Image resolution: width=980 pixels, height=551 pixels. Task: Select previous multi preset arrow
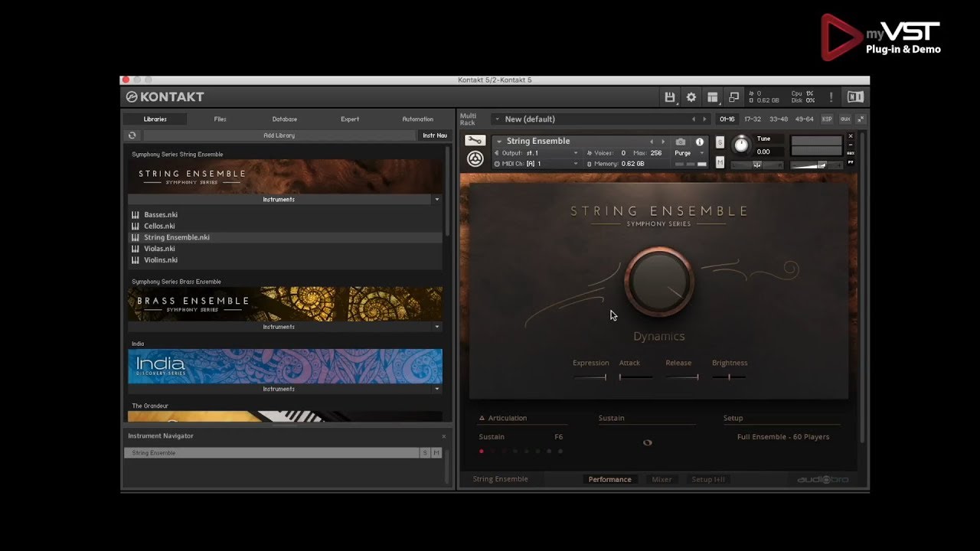[694, 119]
